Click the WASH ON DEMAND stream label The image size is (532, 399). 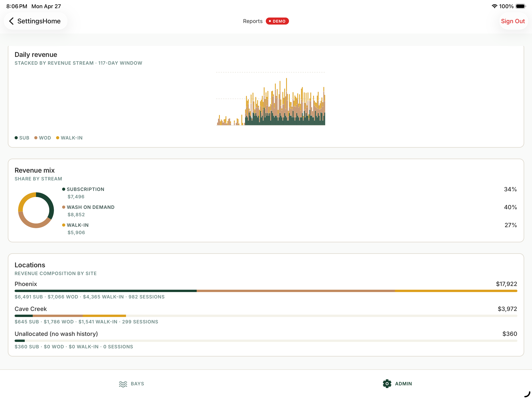pyautogui.click(x=91, y=207)
